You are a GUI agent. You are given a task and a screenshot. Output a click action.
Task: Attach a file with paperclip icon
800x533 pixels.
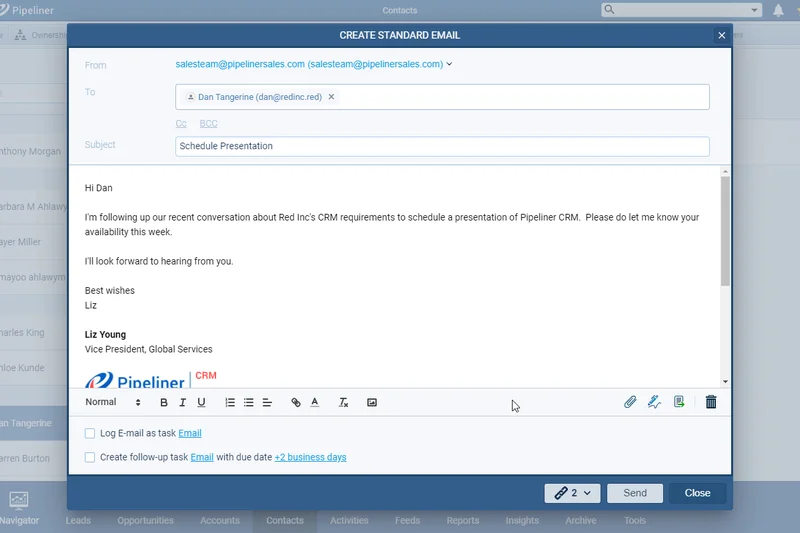point(630,402)
